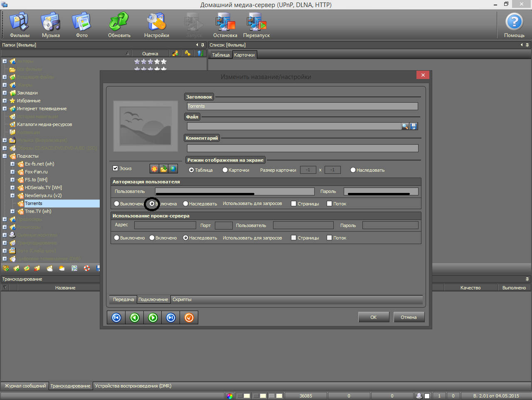This screenshot has height=400, width=532.
Task: Select Выключено radio for proxy server
Action: (x=117, y=238)
